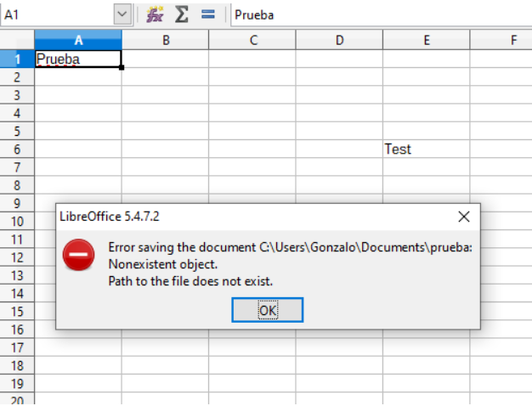Screen dimensions: 532x406
Task: Select column C header
Action: click(252, 40)
